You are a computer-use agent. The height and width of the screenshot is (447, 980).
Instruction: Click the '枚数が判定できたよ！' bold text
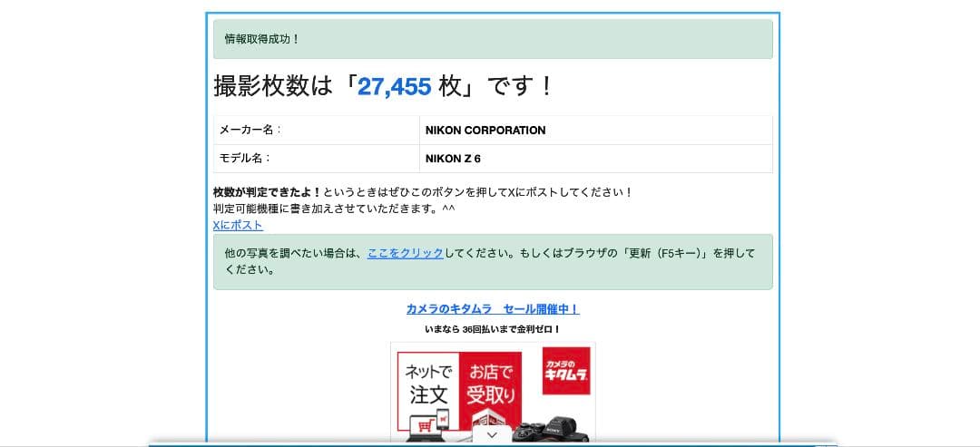click(268, 192)
